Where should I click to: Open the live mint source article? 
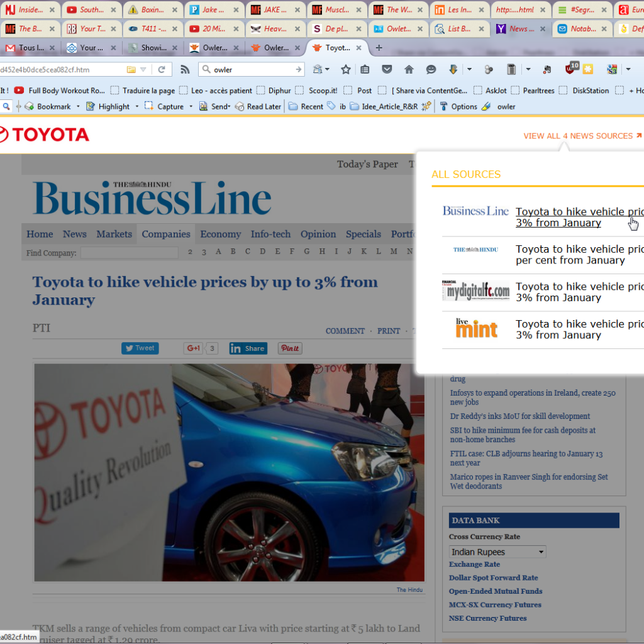pyautogui.click(x=579, y=330)
